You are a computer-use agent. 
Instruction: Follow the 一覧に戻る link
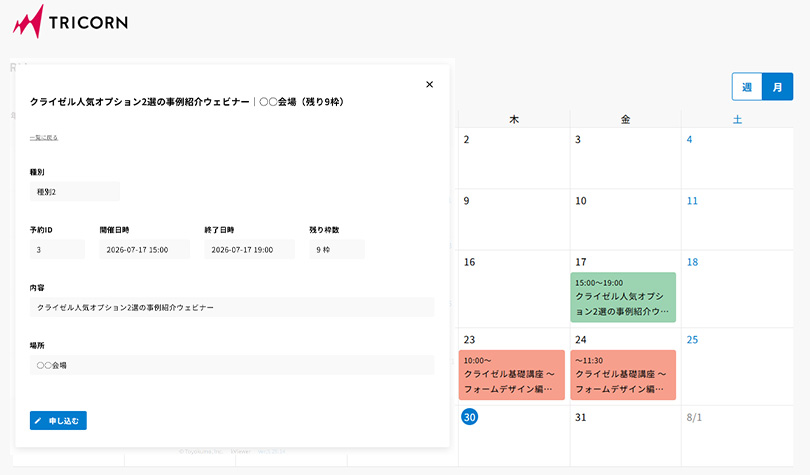click(x=44, y=138)
